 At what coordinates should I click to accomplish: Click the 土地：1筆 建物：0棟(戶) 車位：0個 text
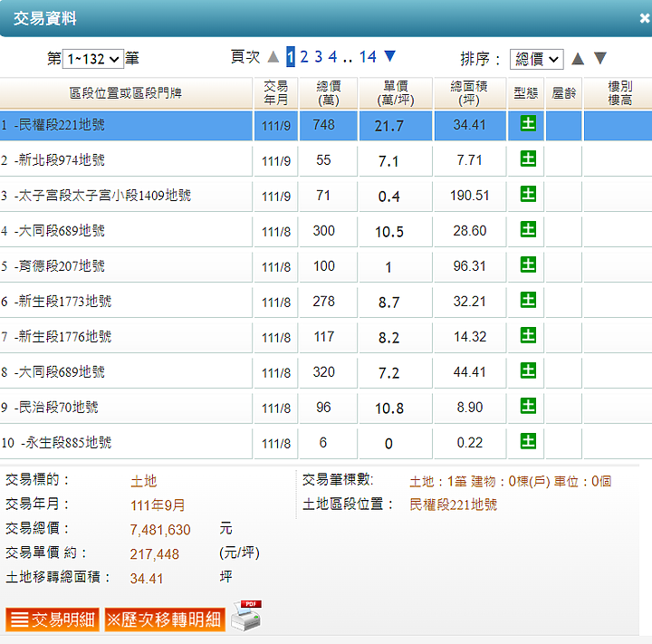pos(510,481)
